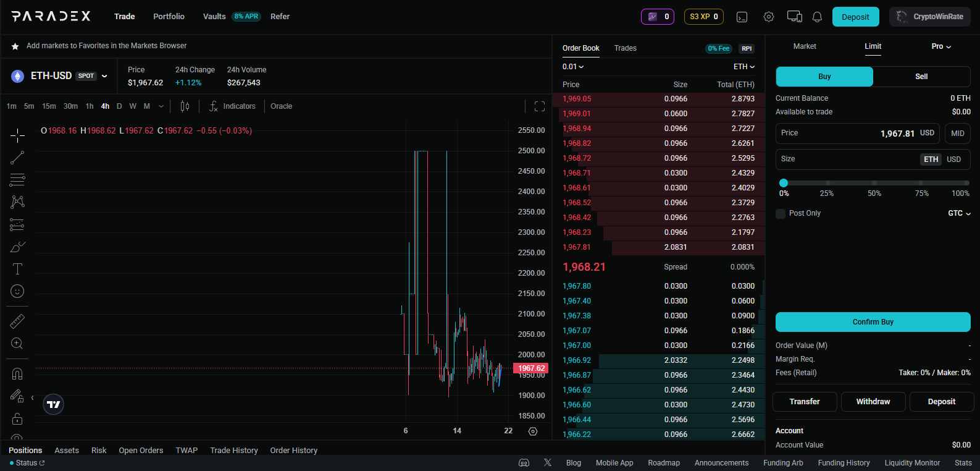Select the ruler measure tool

pos(17,321)
